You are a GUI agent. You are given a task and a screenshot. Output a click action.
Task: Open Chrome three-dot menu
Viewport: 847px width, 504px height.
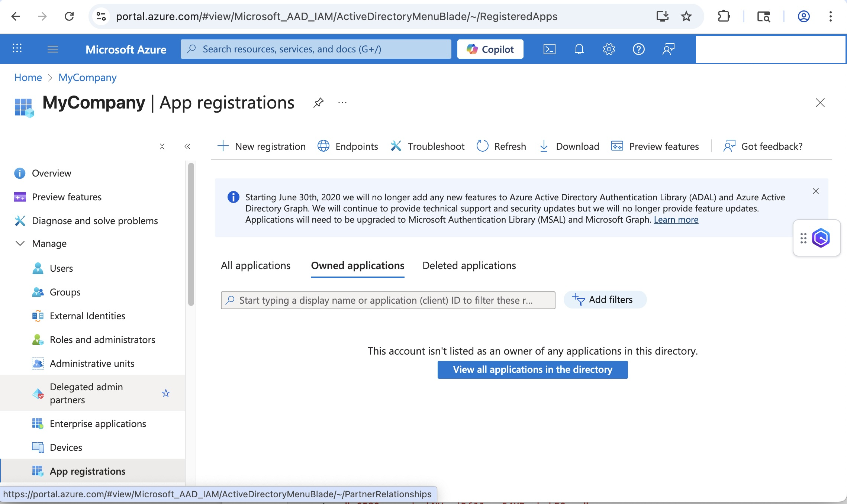click(830, 16)
